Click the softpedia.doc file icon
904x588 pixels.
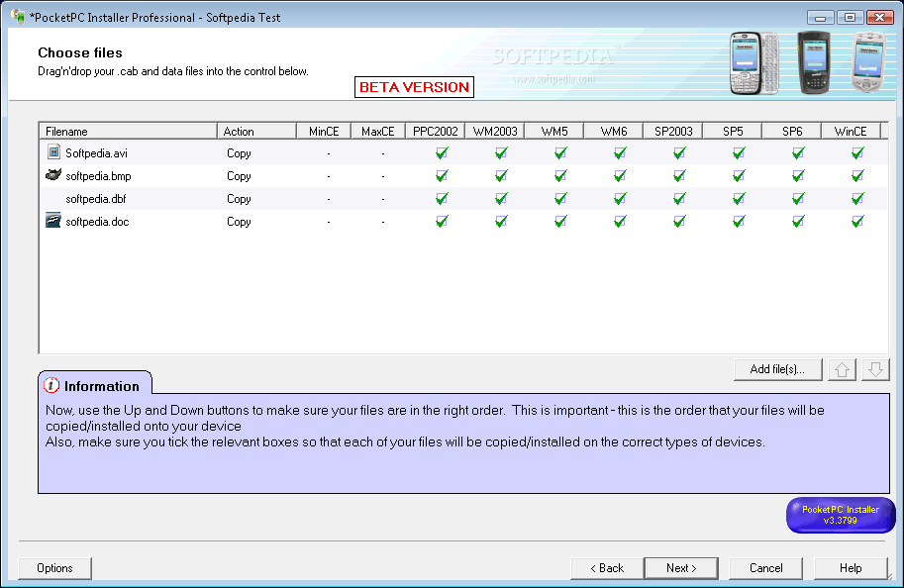(53, 220)
